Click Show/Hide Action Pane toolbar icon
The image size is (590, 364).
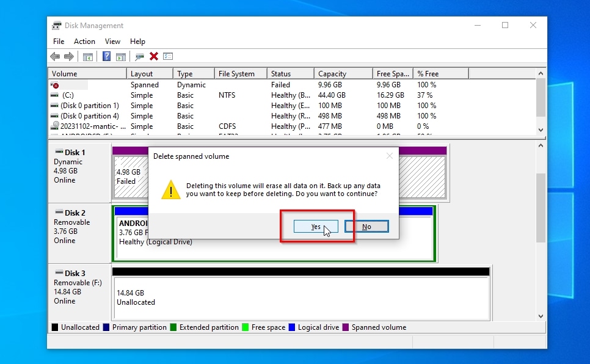tap(121, 57)
